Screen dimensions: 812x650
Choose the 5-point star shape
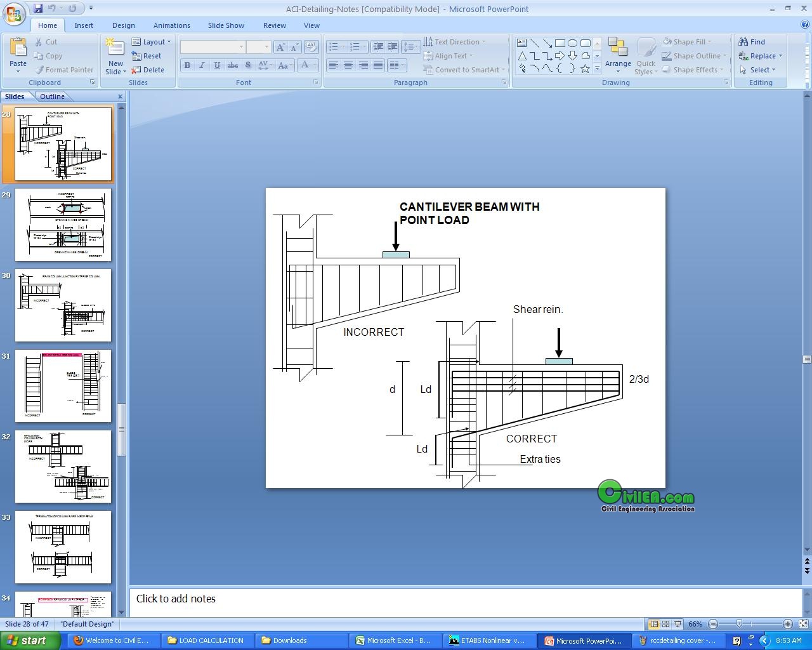tap(586, 69)
